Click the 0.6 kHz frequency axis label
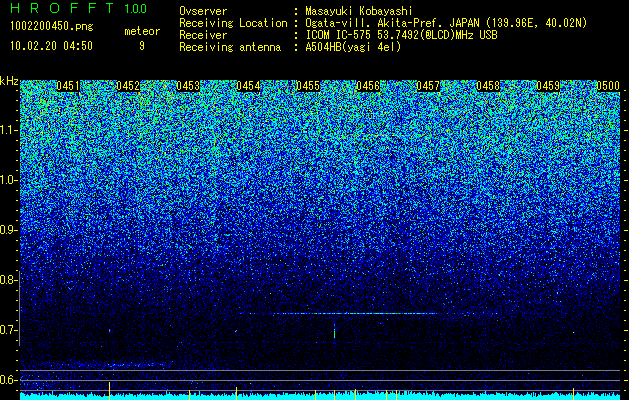The image size is (629, 400). 9,380
